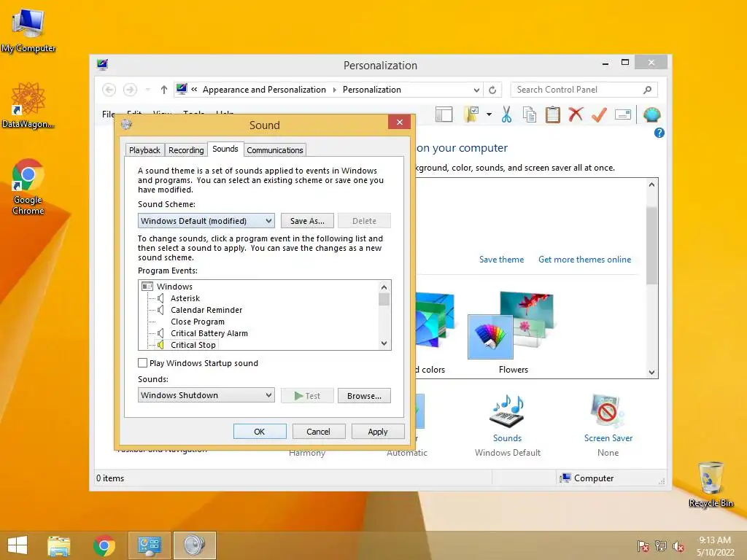
Task: Click the Up arrow in Personalization navigation
Action: coord(164,90)
